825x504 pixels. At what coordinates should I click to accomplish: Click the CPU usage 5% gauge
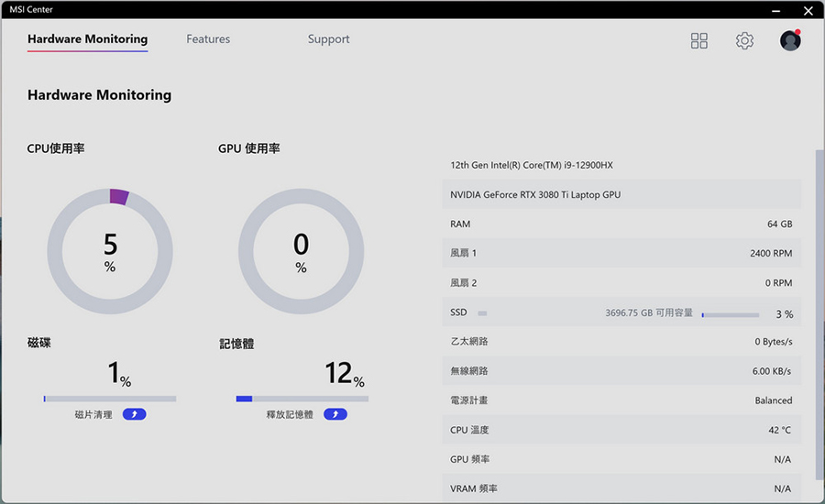click(110, 251)
